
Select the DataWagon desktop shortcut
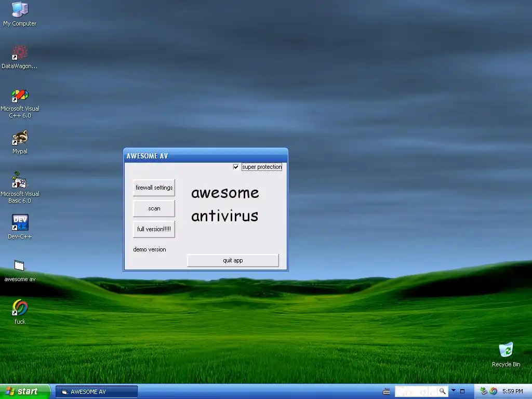point(20,57)
